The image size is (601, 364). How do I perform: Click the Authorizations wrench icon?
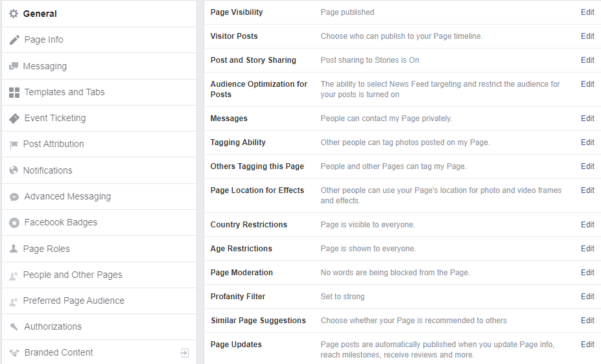tap(14, 327)
